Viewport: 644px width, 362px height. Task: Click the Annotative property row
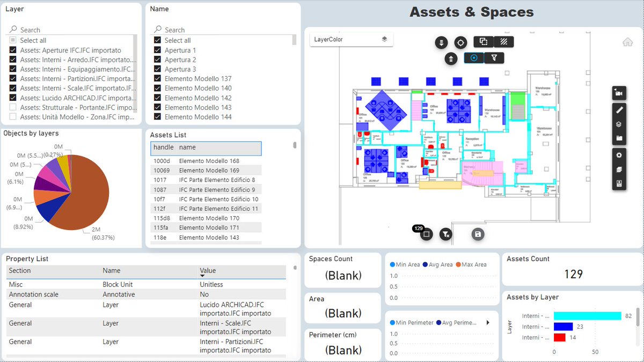[146, 294]
